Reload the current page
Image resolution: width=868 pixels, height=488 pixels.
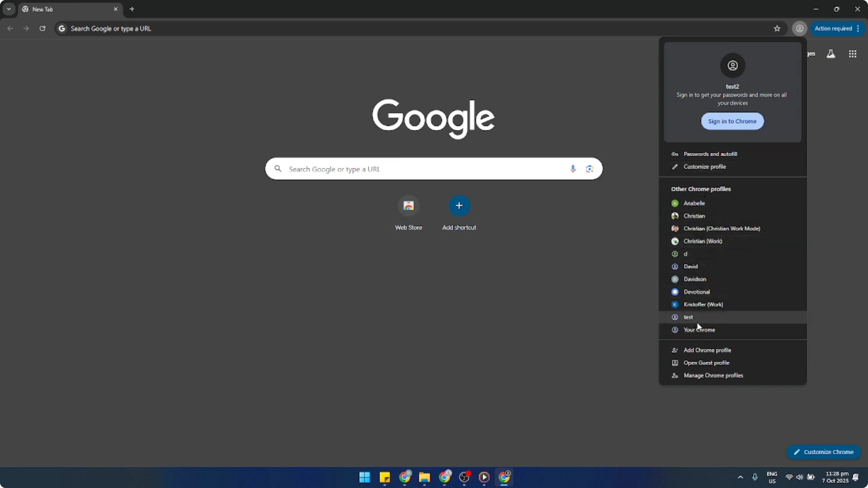(x=42, y=29)
